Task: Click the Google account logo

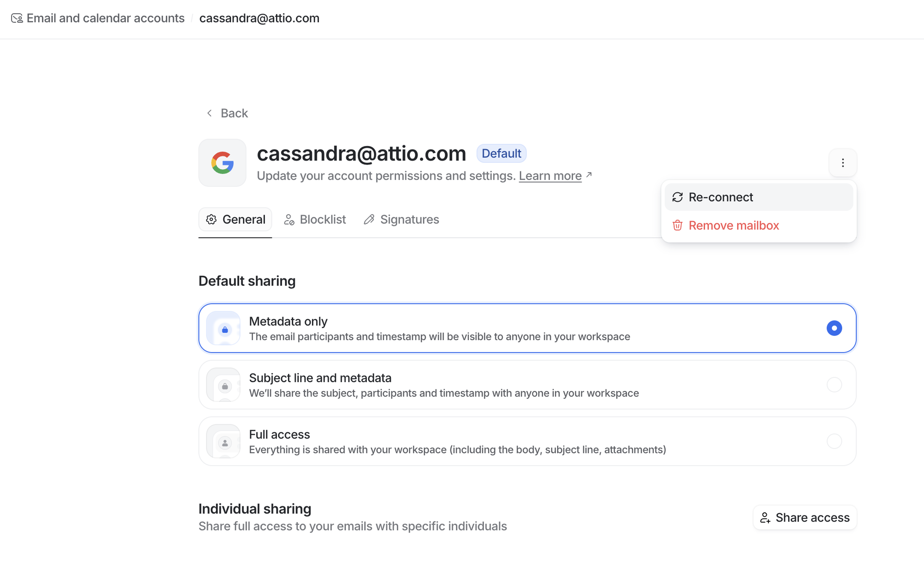Action: click(222, 163)
